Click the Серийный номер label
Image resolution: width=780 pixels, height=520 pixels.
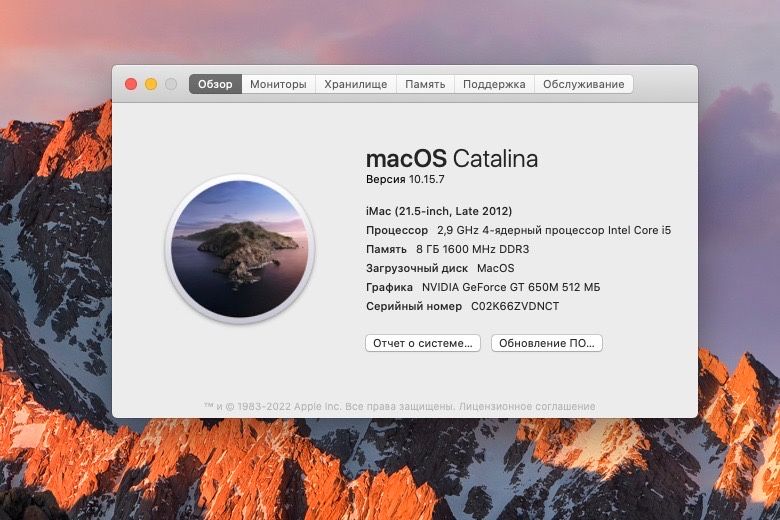click(414, 307)
